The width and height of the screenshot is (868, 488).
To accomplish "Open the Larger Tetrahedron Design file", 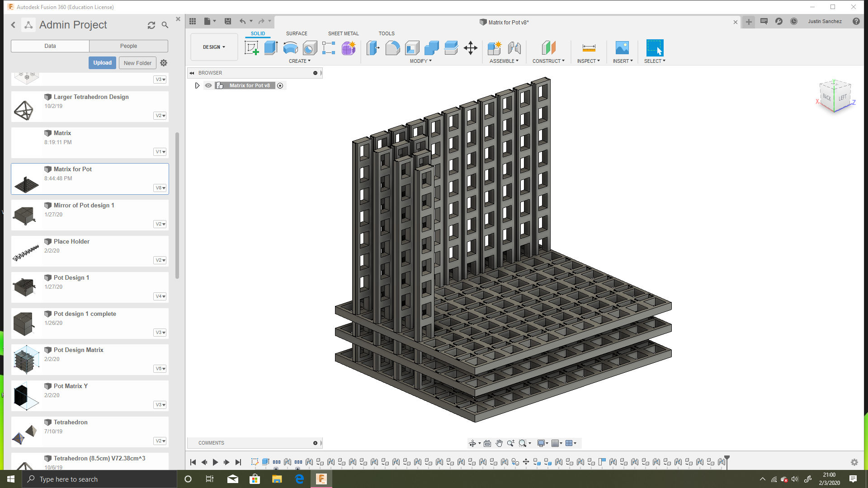I will click(90, 107).
